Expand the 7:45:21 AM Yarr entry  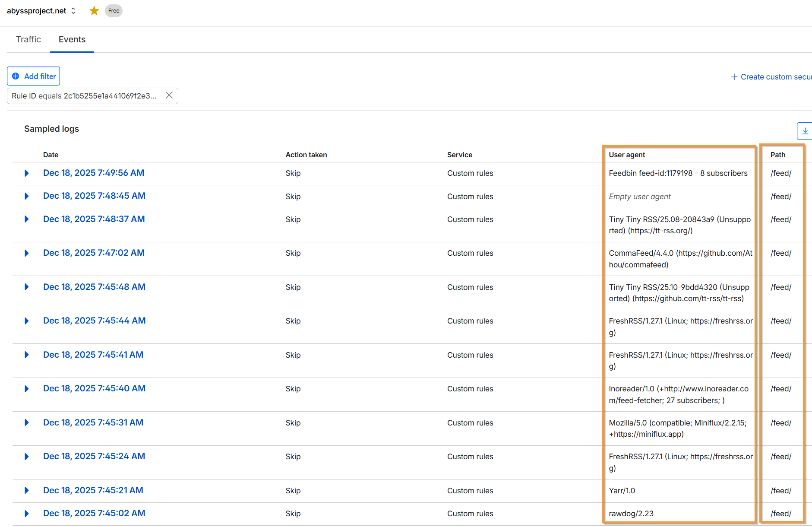tap(27, 490)
